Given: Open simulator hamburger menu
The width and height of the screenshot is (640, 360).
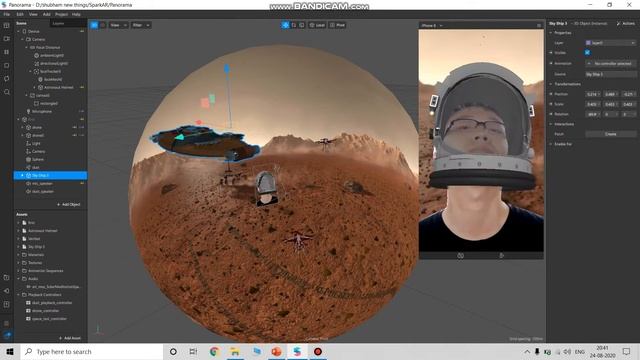Looking at the screenshot, I should [539, 25].
